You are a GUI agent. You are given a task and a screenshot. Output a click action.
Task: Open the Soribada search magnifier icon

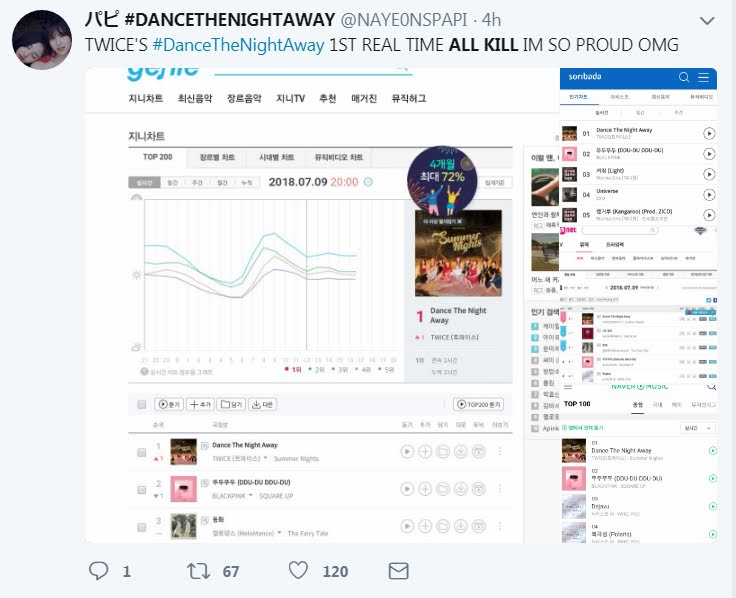click(684, 77)
